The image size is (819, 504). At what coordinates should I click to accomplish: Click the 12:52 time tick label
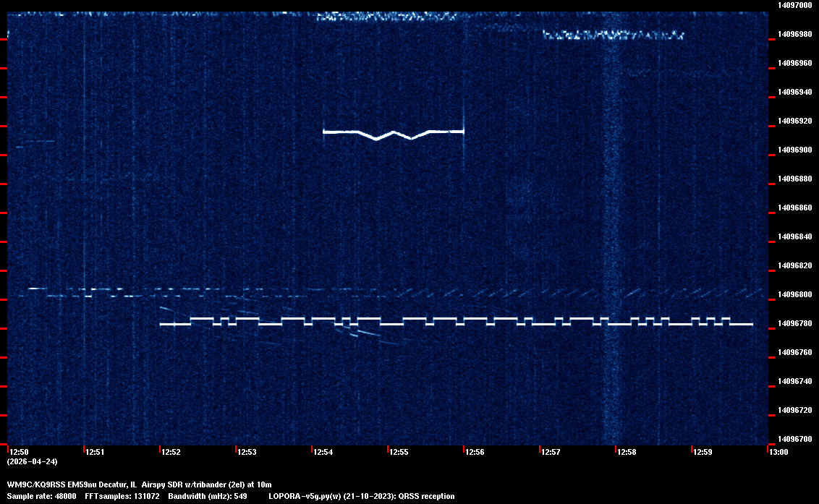click(x=171, y=452)
